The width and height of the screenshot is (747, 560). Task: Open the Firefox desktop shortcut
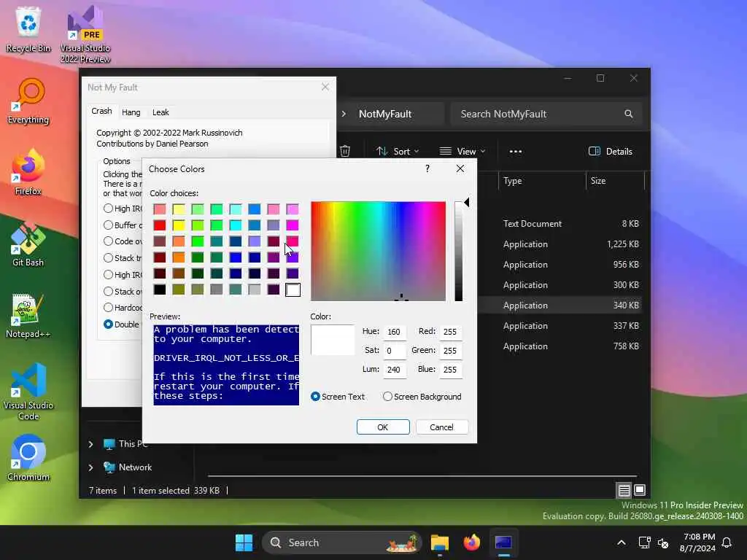click(x=28, y=172)
